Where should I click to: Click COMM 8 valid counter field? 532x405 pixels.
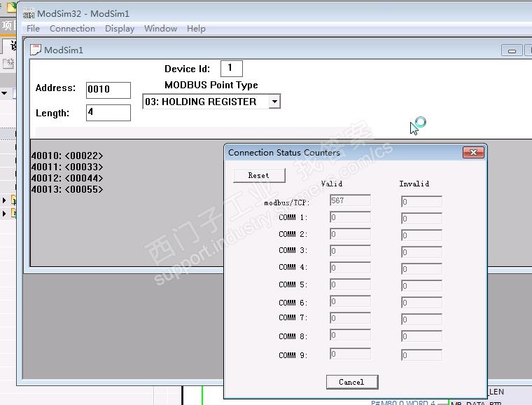[350, 335]
